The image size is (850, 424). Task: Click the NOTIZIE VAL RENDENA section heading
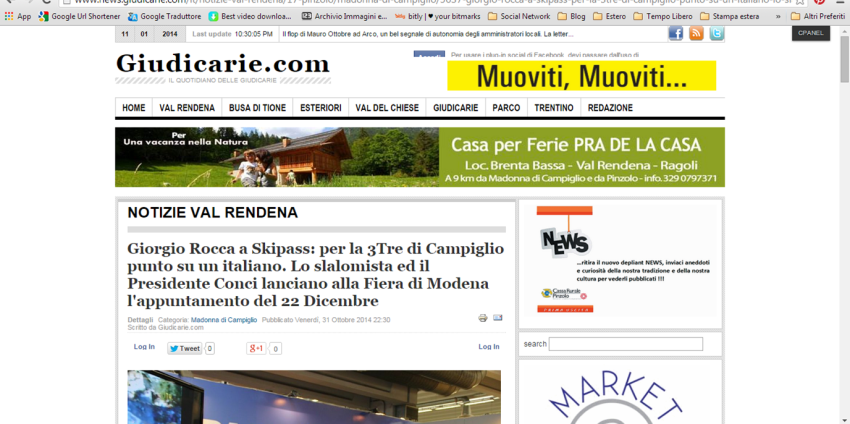[212, 213]
